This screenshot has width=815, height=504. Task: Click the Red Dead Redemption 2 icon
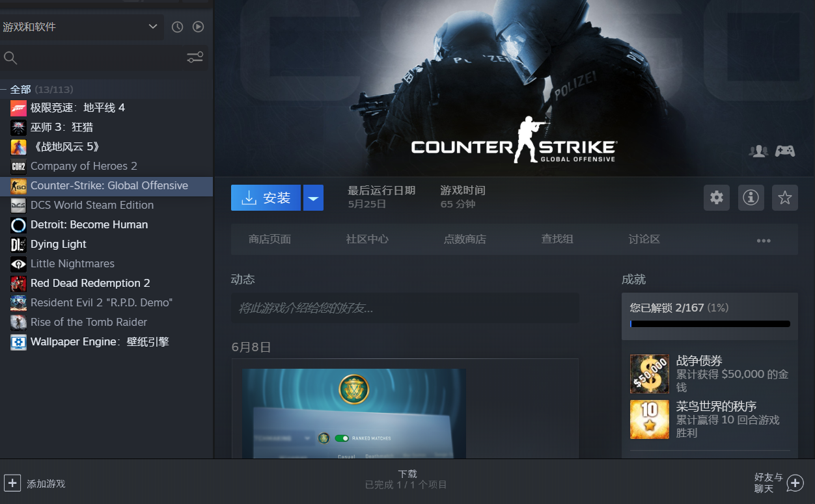pos(18,283)
